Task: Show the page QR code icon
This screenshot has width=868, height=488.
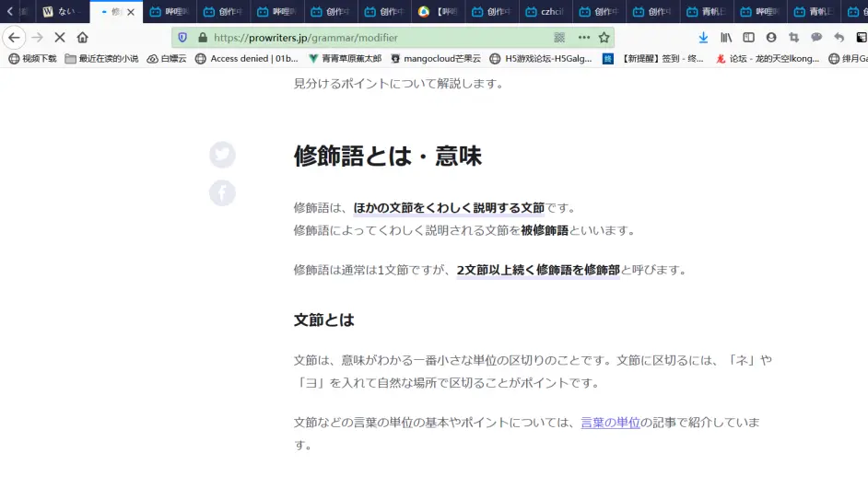Action: coord(559,38)
